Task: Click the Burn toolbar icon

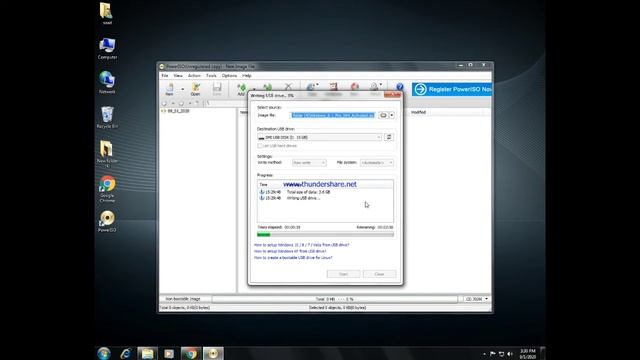Action: pos(354,87)
